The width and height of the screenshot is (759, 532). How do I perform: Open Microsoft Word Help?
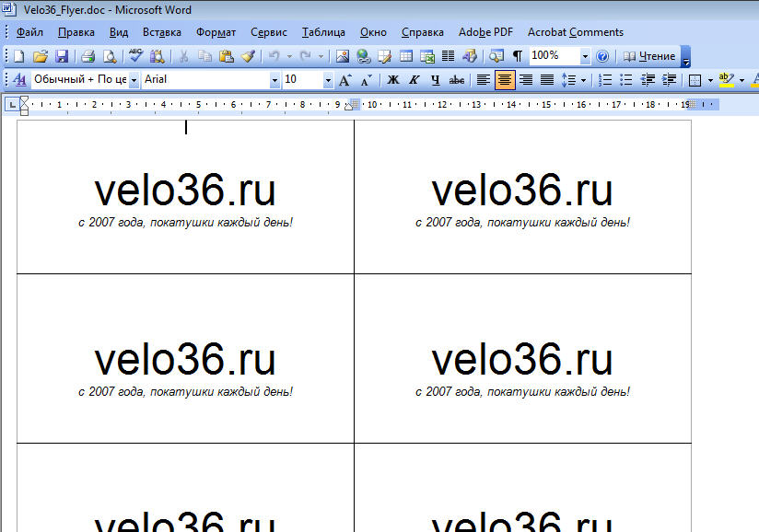point(602,56)
